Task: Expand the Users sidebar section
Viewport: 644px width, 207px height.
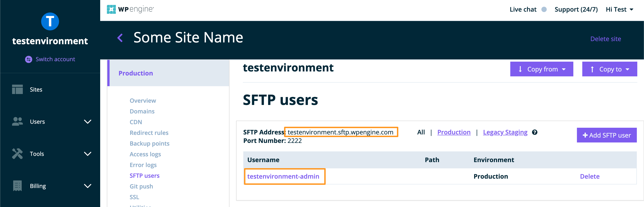Action: (87, 122)
